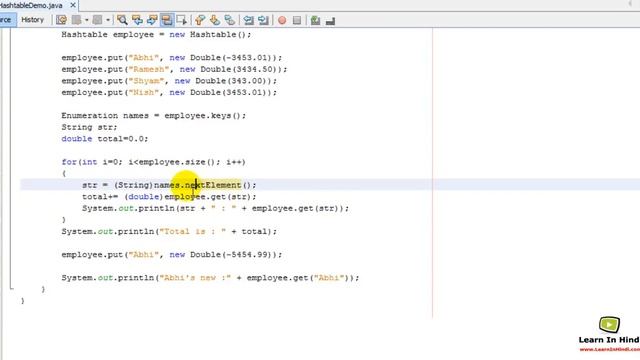Click the 'String str;' declaration

coord(89,127)
